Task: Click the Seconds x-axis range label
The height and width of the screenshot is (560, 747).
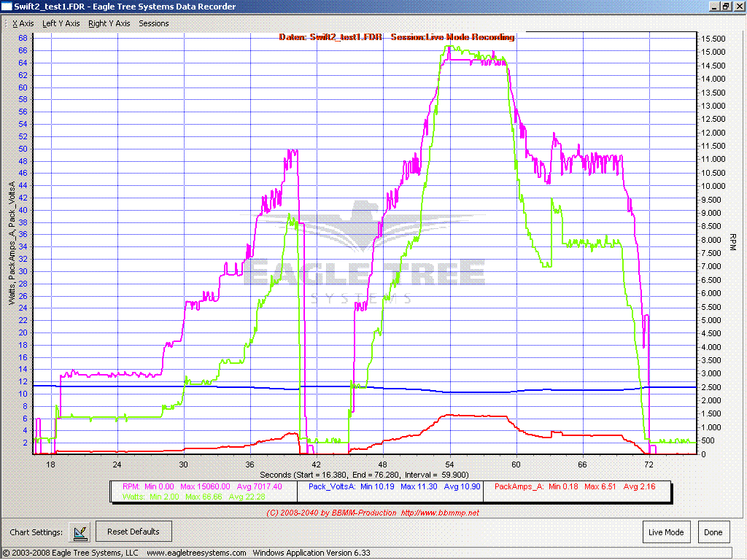Action: pos(373,473)
